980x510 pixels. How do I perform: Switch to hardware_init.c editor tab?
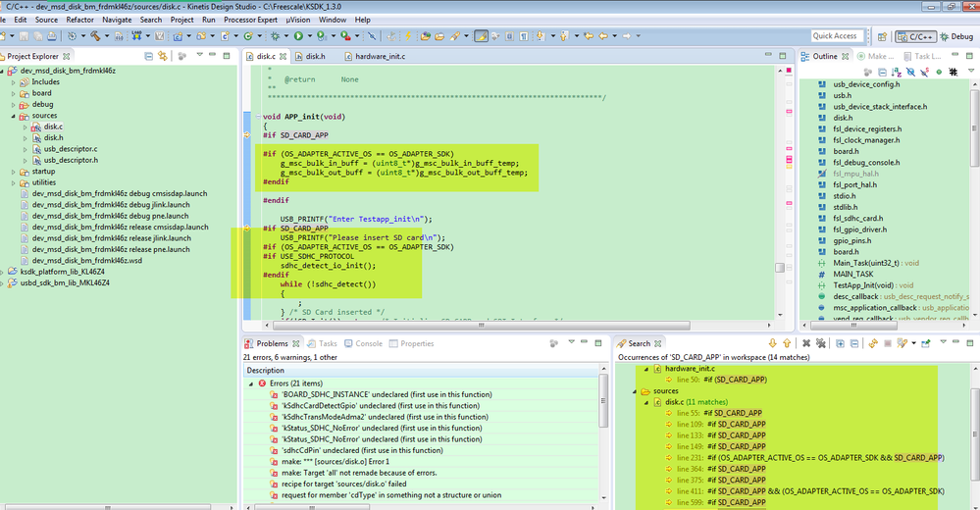[378, 56]
